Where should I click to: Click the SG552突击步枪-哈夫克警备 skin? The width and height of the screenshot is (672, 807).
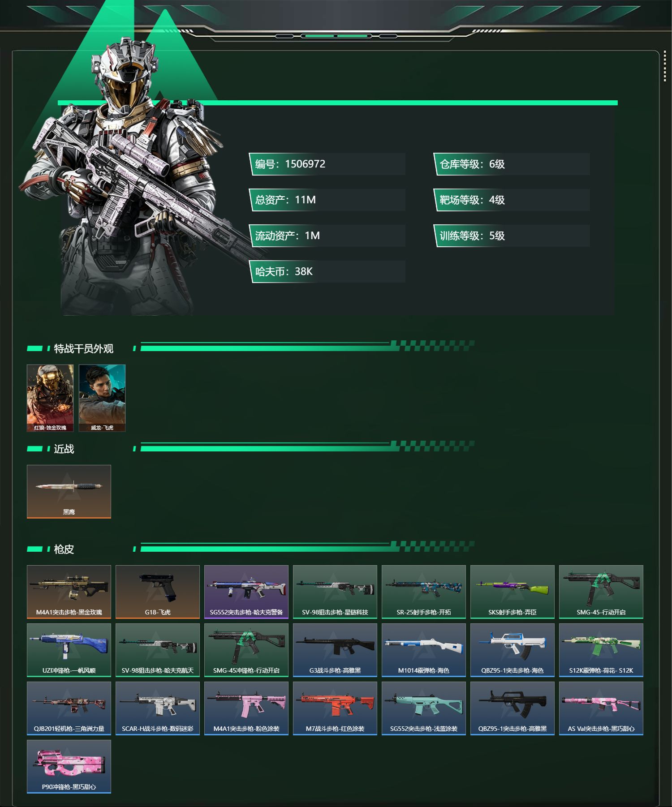[246, 592]
